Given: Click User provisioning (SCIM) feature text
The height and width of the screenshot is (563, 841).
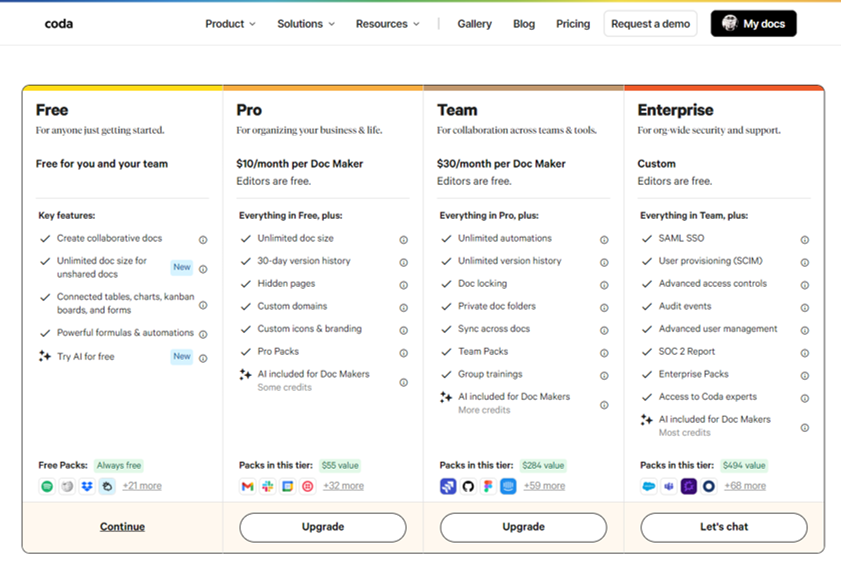Looking at the screenshot, I should point(711,261).
